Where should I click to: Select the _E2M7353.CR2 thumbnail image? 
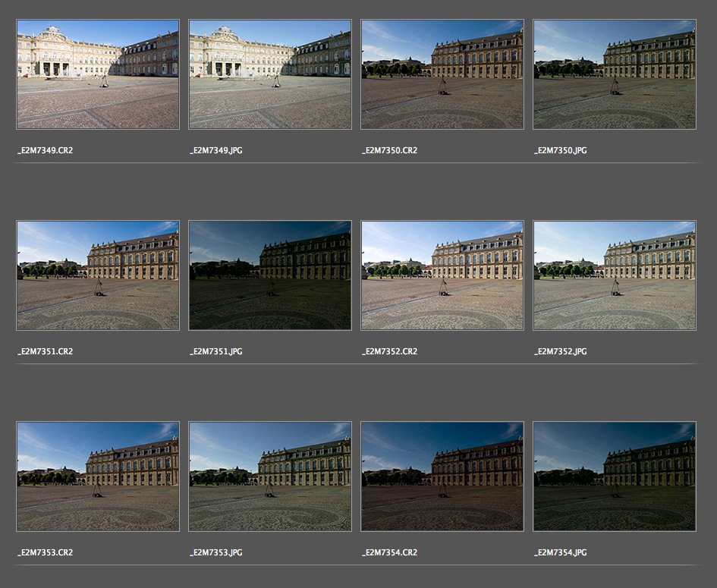coord(98,476)
